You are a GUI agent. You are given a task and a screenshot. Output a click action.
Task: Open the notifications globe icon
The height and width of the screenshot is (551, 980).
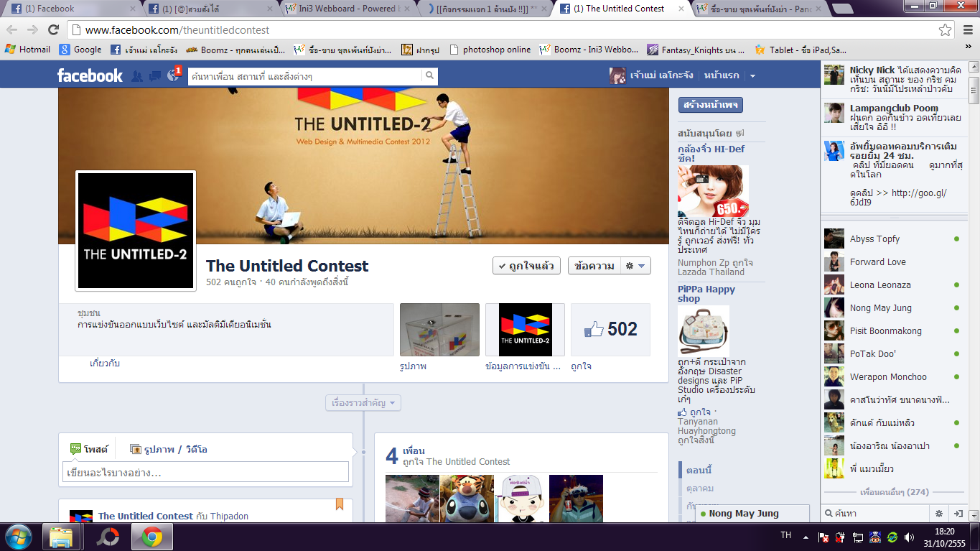pyautogui.click(x=172, y=75)
